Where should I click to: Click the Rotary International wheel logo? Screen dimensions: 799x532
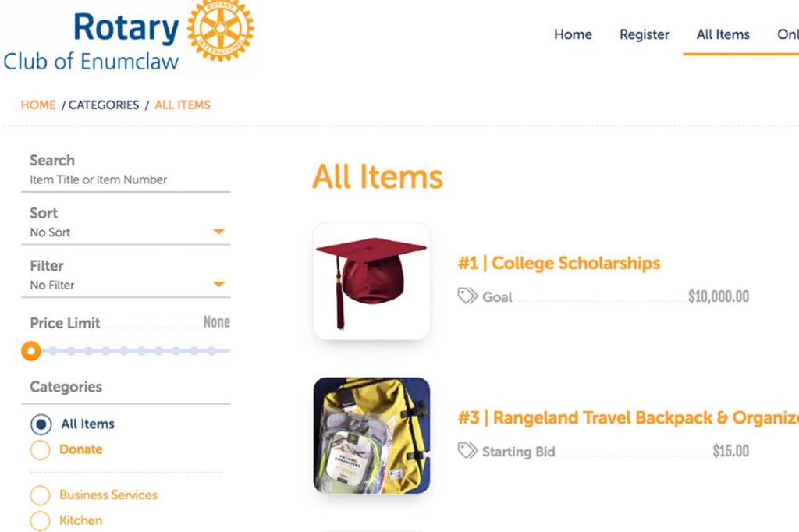point(221,31)
